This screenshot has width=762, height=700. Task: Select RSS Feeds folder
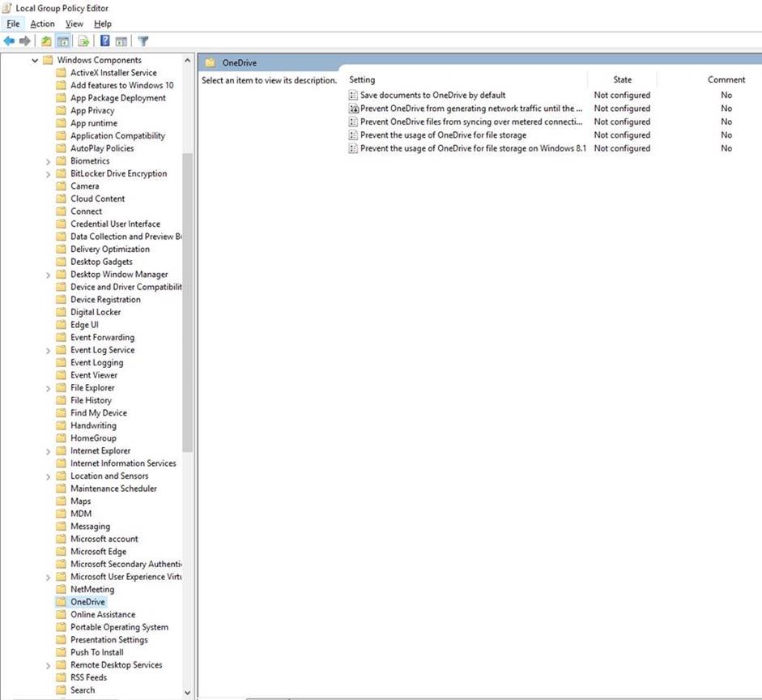[x=88, y=677]
